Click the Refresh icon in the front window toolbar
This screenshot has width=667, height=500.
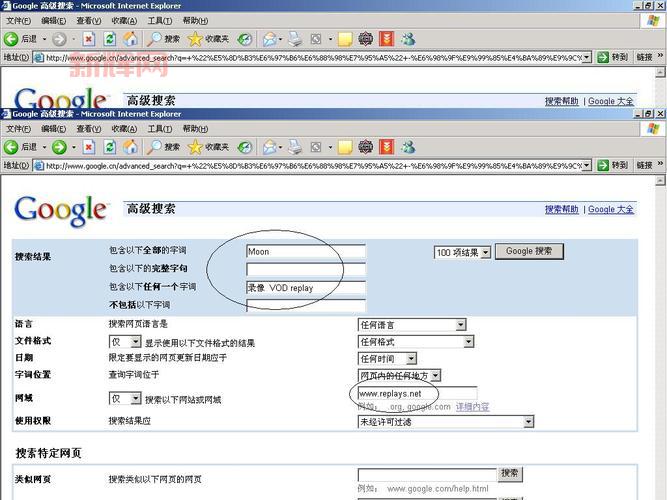(x=109, y=147)
